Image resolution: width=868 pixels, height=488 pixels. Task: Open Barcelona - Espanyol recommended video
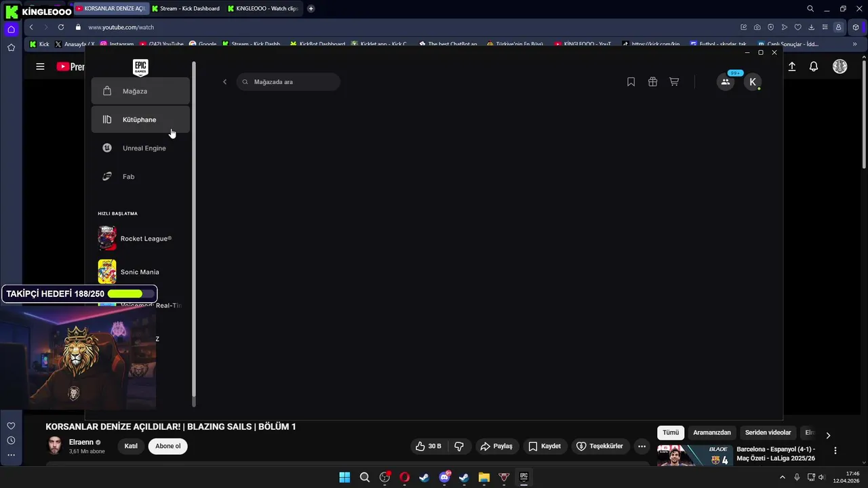776,453
